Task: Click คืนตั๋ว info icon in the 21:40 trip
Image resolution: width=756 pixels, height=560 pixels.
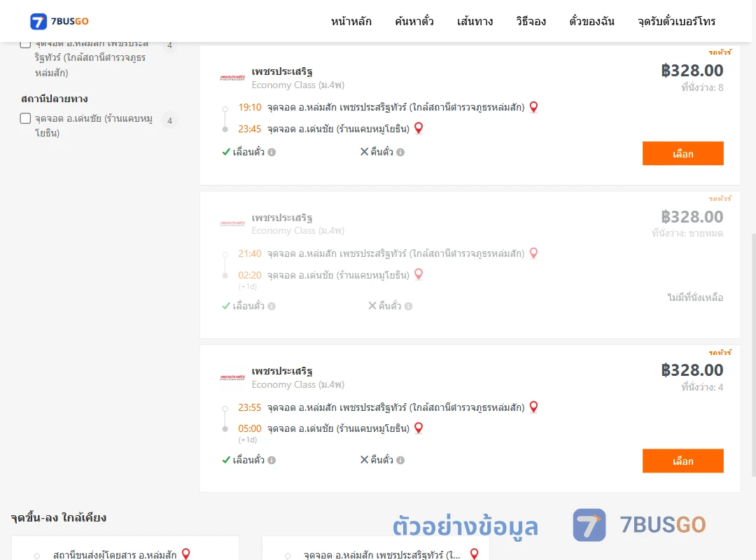Action: (x=408, y=307)
